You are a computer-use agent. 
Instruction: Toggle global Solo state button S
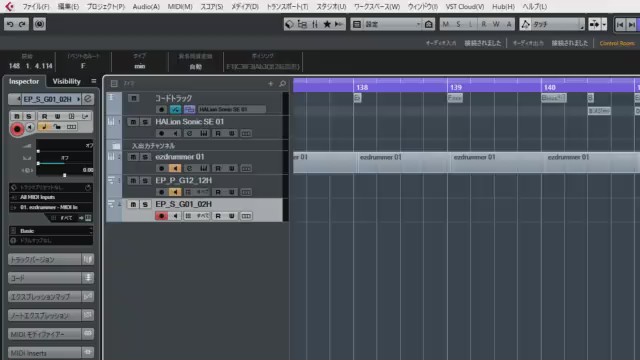coord(458,24)
